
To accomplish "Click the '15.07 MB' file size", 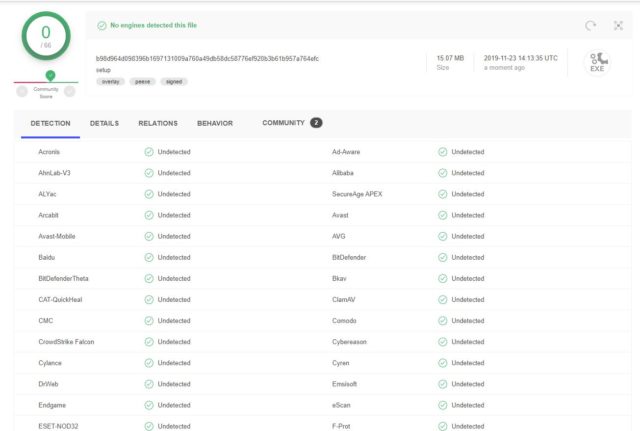I will 450,58.
